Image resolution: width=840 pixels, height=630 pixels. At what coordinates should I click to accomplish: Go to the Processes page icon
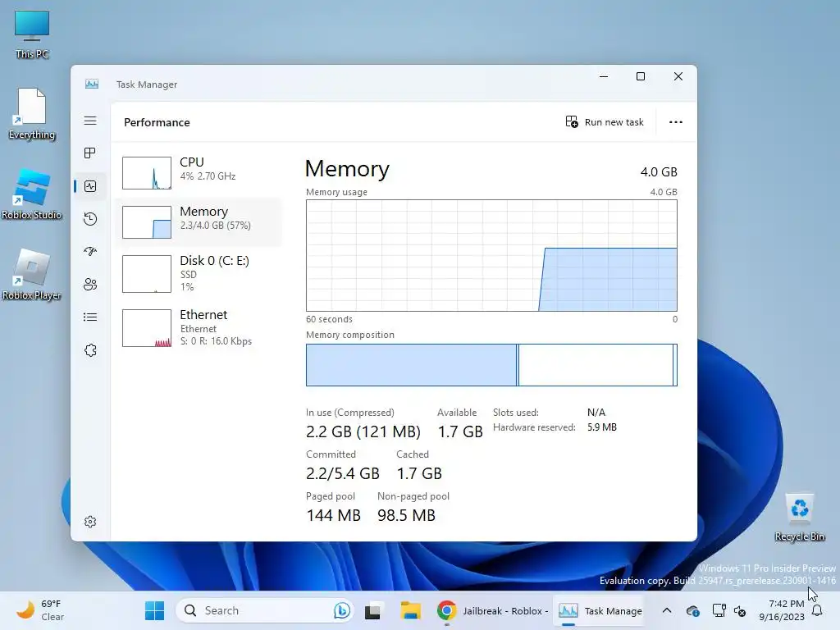[90, 153]
